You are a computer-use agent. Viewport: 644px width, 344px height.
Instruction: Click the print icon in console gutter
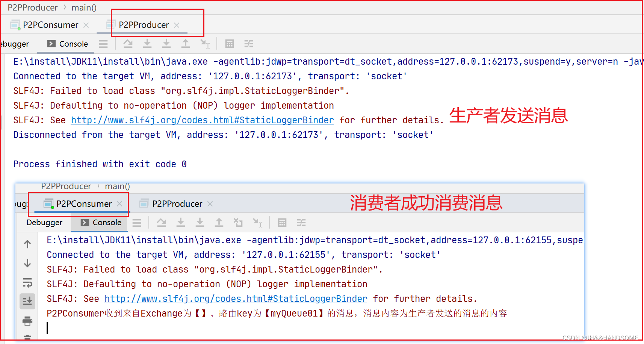click(27, 321)
